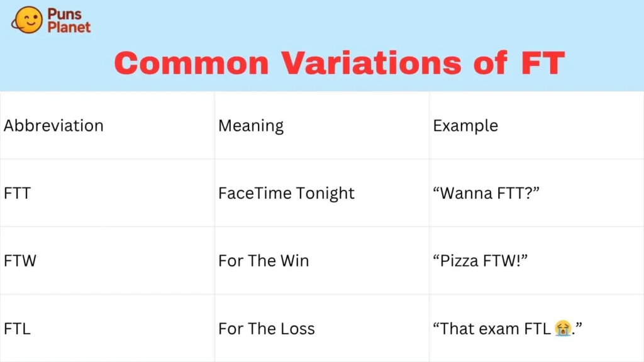644x362 pixels.
Task: Click the word Puns in the logo
Action: (x=64, y=14)
